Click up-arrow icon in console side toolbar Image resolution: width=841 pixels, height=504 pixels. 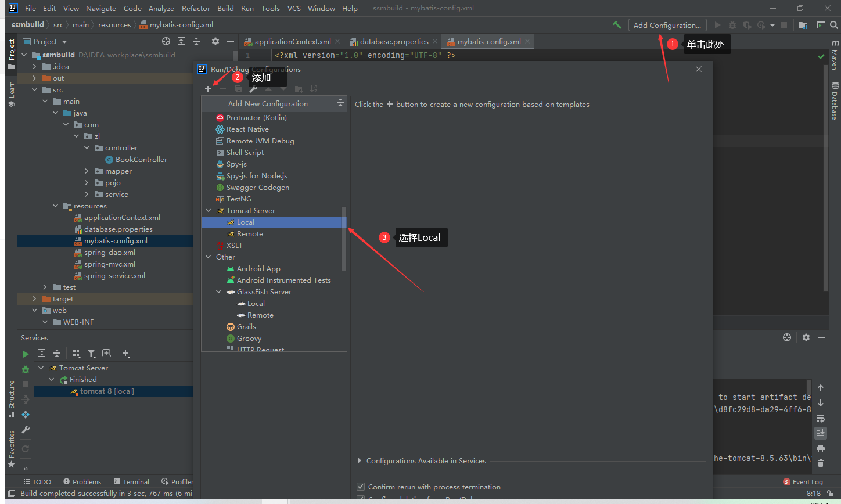click(x=821, y=388)
